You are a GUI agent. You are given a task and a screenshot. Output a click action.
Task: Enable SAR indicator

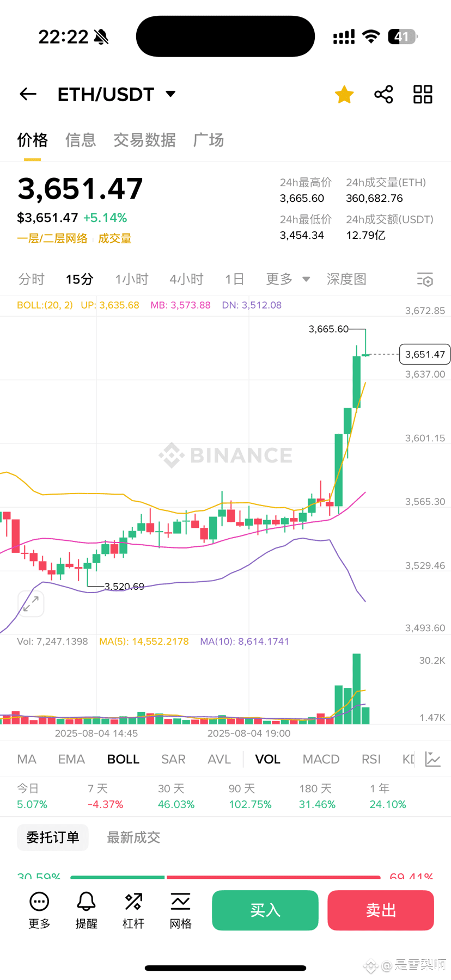tap(173, 759)
